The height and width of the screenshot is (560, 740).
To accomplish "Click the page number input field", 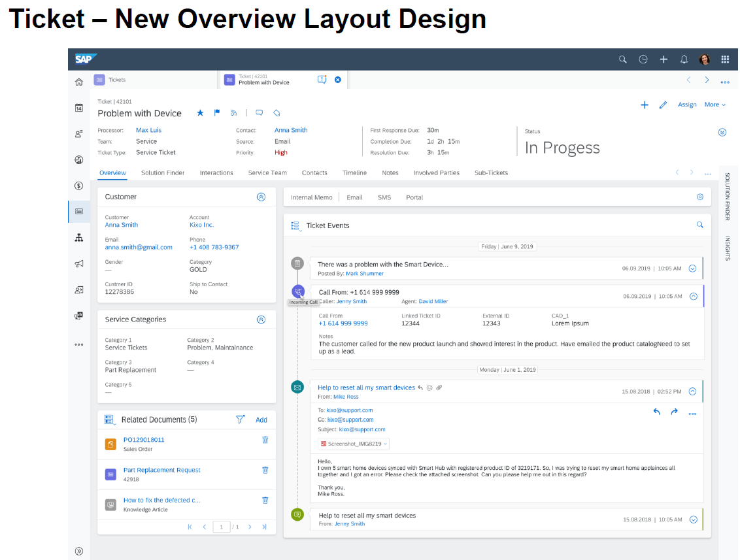I will [x=222, y=527].
